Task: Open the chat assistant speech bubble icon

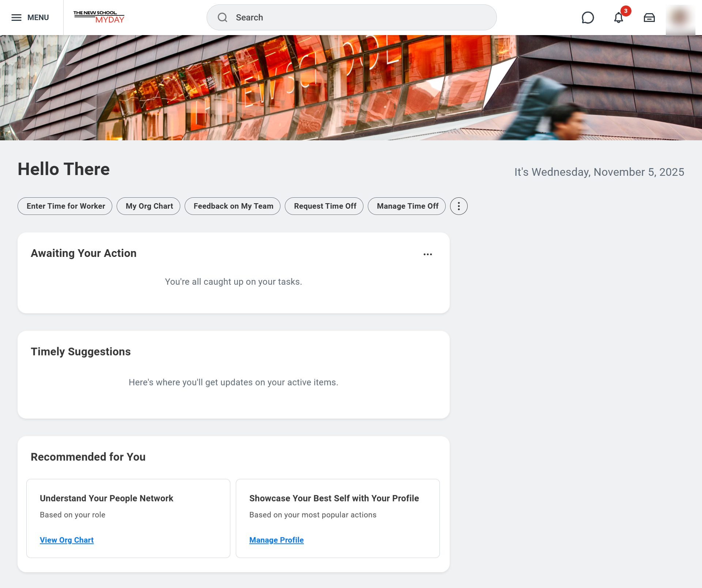Action: [x=588, y=18]
